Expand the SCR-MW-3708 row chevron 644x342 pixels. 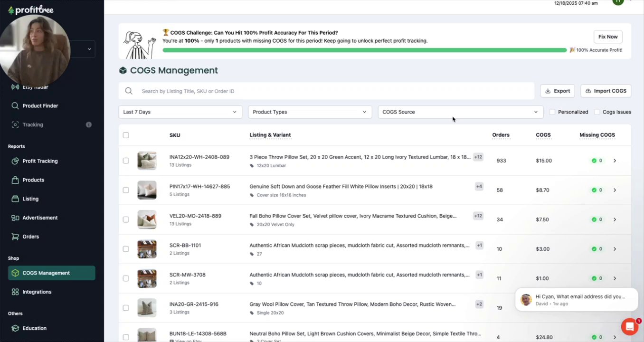[x=615, y=278]
